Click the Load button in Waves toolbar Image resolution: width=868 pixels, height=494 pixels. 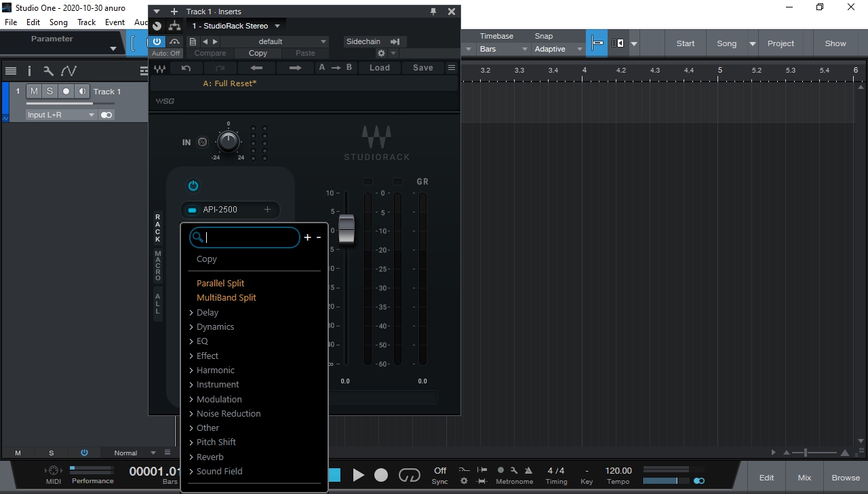point(379,68)
